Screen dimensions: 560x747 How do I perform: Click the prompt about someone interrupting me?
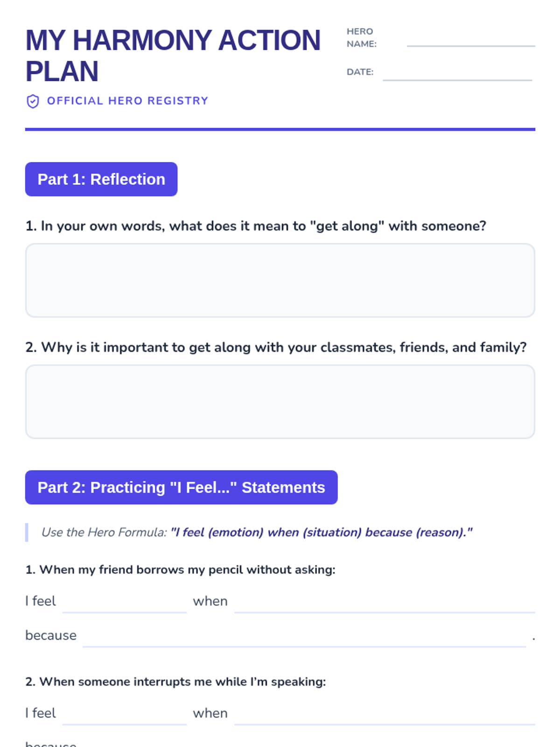[175, 682]
